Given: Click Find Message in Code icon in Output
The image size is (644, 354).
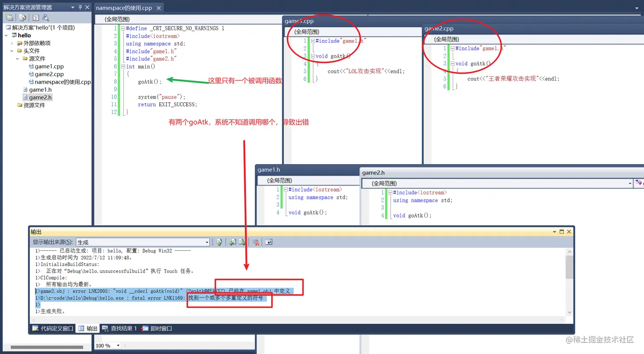Looking at the screenshot, I should pos(219,242).
